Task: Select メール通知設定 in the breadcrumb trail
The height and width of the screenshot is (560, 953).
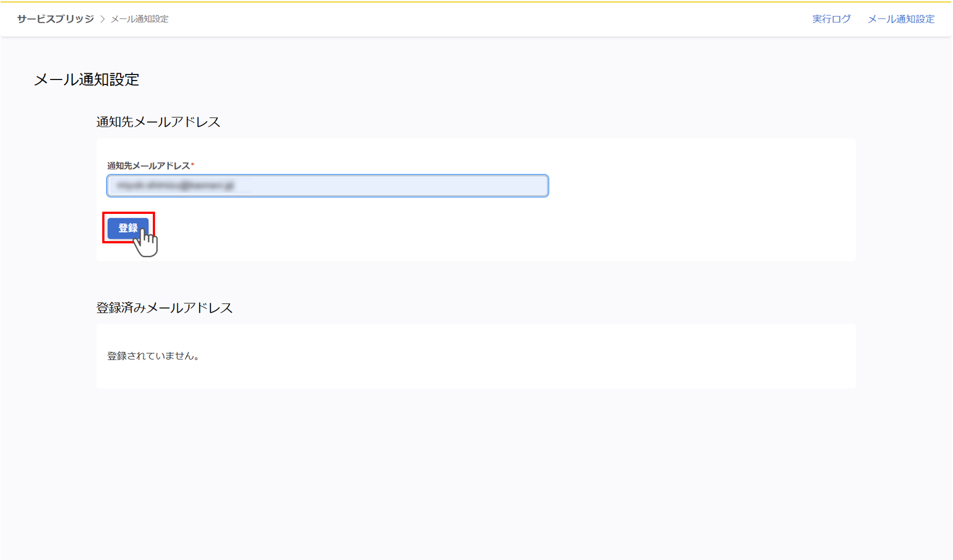Action: tap(139, 19)
